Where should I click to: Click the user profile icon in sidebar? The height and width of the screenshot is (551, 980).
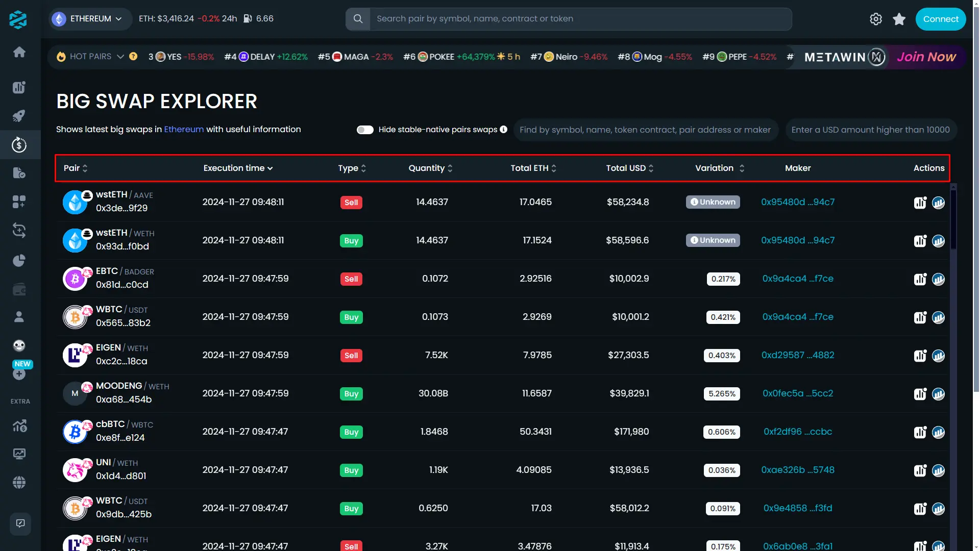pos(18,317)
